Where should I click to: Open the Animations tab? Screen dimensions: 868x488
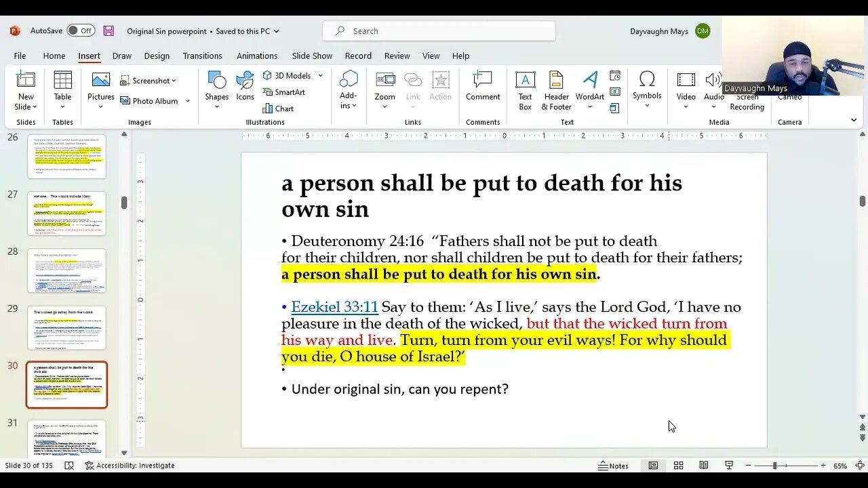tap(257, 56)
